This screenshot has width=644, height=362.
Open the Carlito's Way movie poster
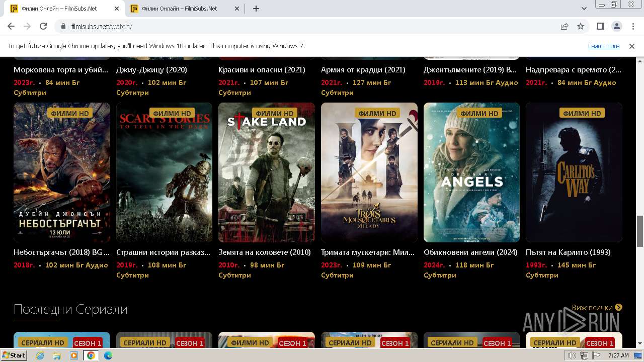click(574, 172)
